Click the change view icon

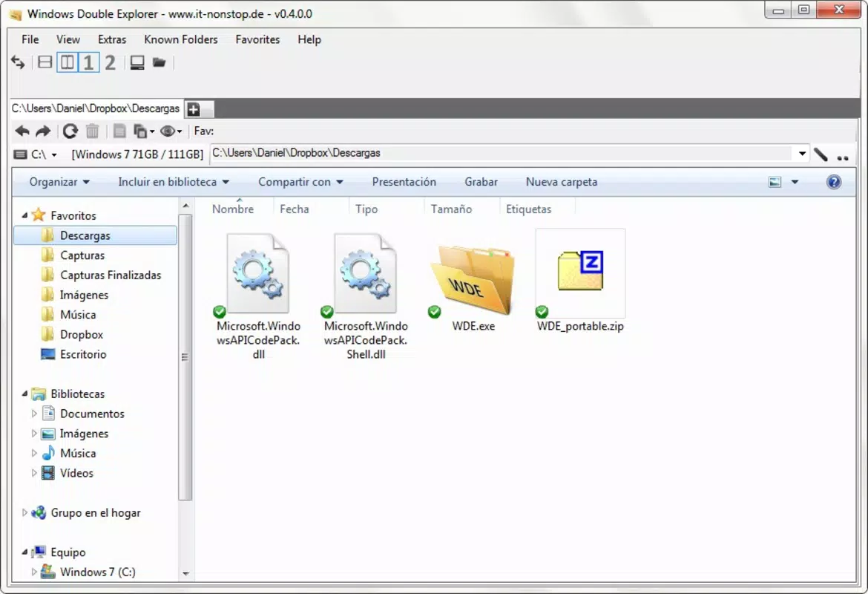coord(775,182)
